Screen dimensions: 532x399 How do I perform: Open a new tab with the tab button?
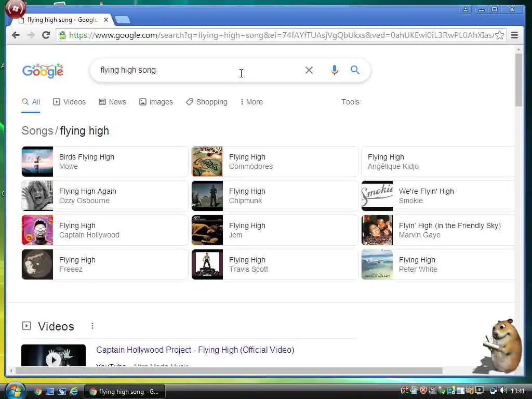pos(122,20)
